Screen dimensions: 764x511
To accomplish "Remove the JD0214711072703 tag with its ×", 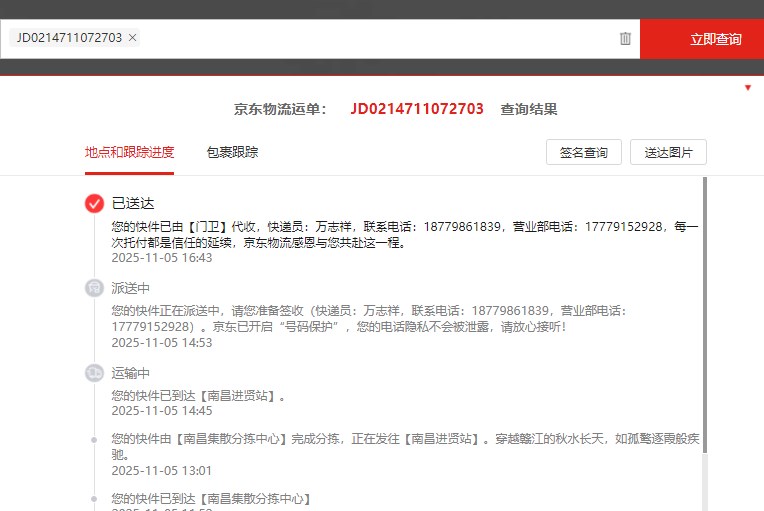I will 133,38.
